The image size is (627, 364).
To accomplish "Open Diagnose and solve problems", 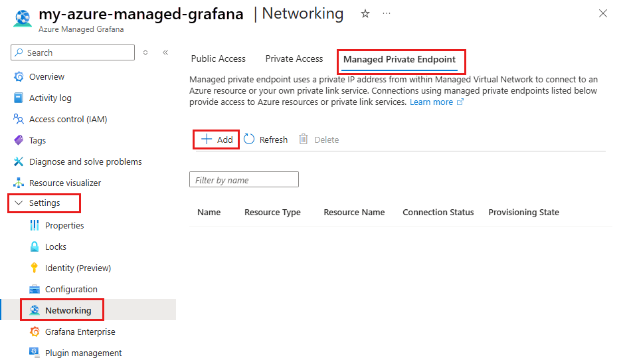I will pos(86,161).
